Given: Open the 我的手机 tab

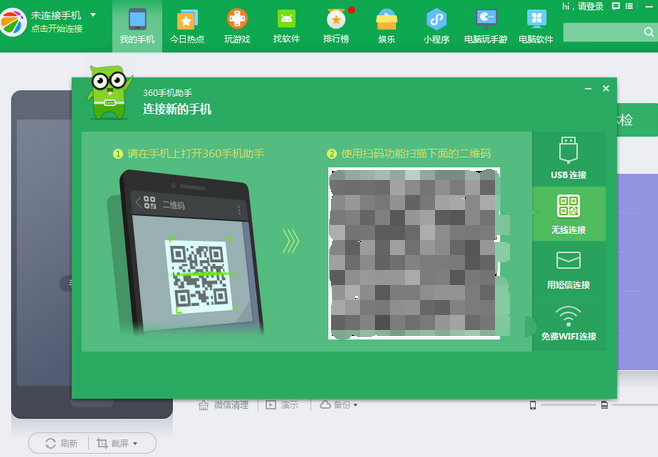Looking at the screenshot, I should 137,26.
